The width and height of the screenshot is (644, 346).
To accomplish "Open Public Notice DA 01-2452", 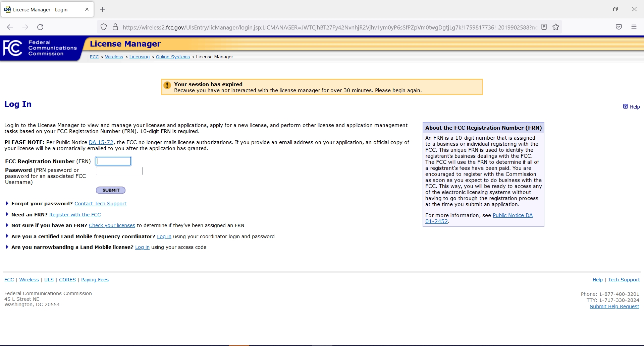I will point(512,215).
